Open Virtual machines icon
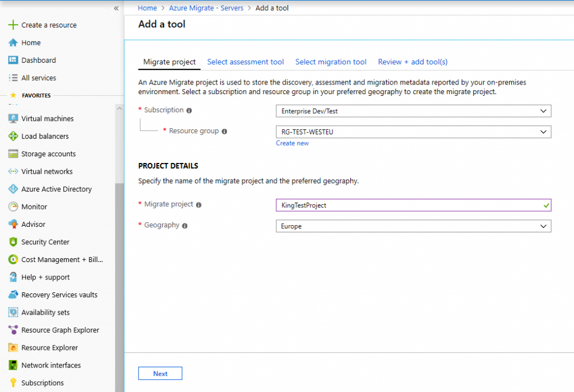 click(13, 119)
